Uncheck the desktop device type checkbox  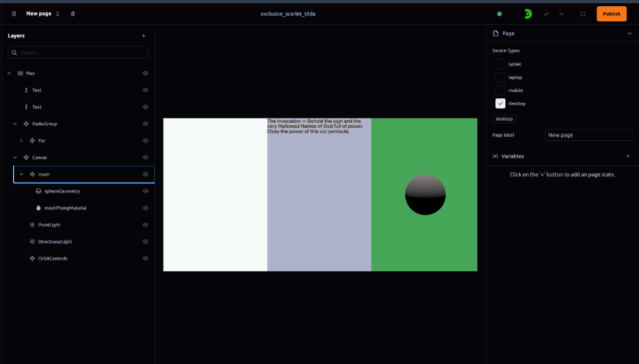(500, 103)
